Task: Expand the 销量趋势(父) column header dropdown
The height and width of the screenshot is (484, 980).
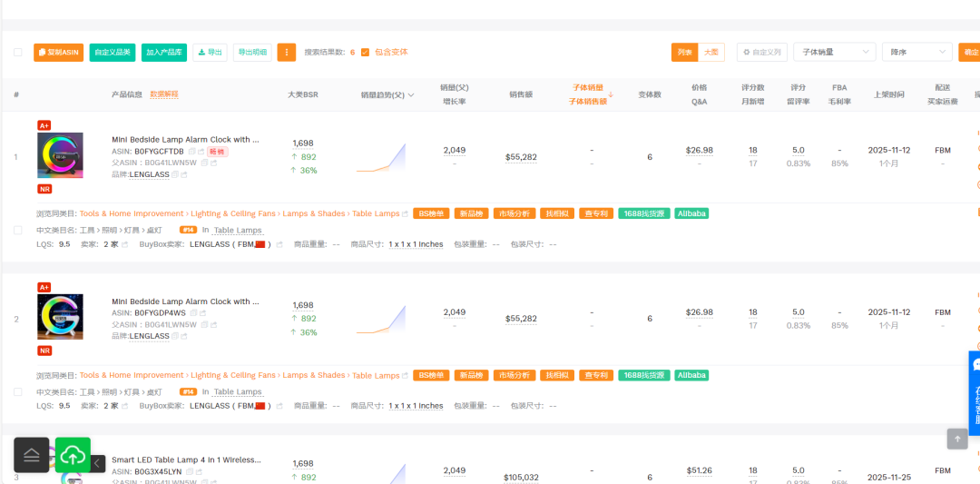Action: click(411, 95)
